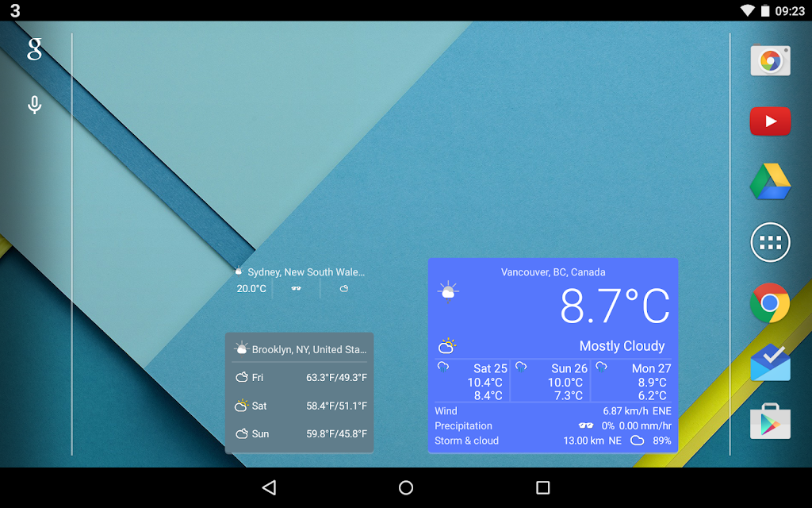The width and height of the screenshot is (812, 508).
Task: Tap precipitation rate 0.00 mm/hr
Action: click(645, 426)
